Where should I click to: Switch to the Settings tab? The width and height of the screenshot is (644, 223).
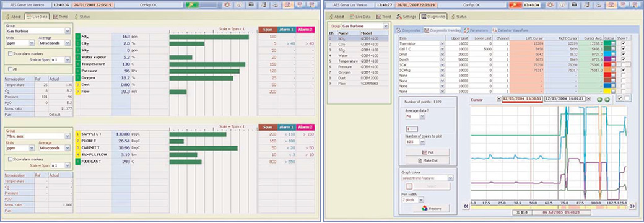[x=407, y=17]
